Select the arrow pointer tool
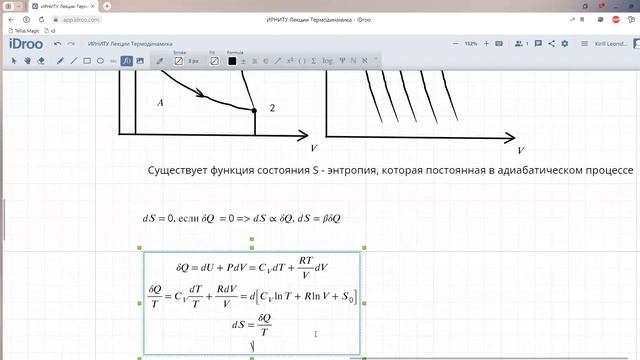This screenshot has width=640, height=360. coord(14,61)
